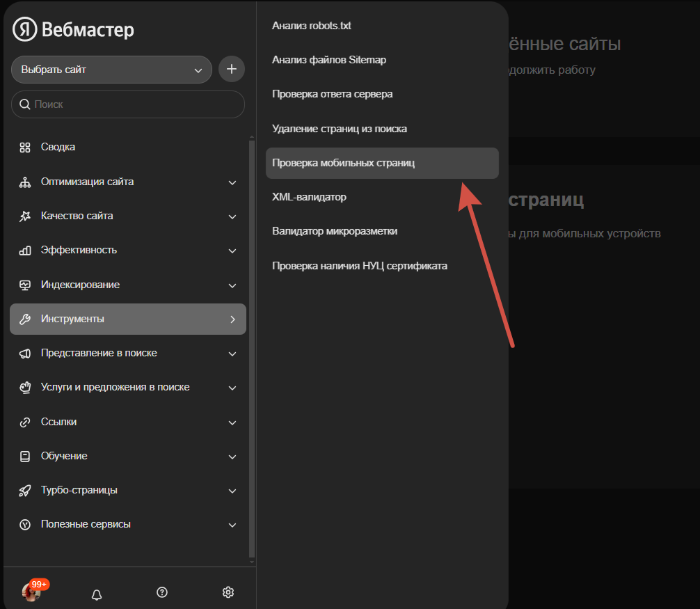Image resolution: width=700 pixels, height=609 pixels.
Task: Click the Обучение book icon
Action: click(x=25, y=457)
